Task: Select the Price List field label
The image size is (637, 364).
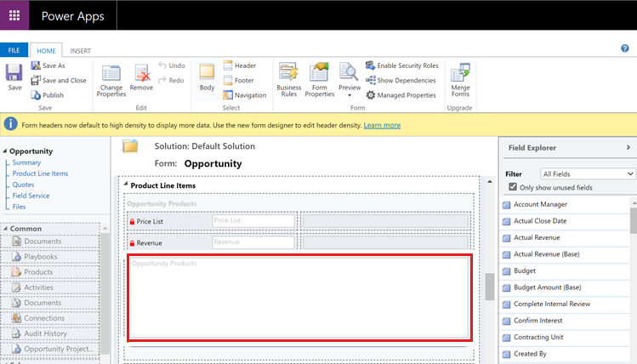Action: click(x=150, y=221)
